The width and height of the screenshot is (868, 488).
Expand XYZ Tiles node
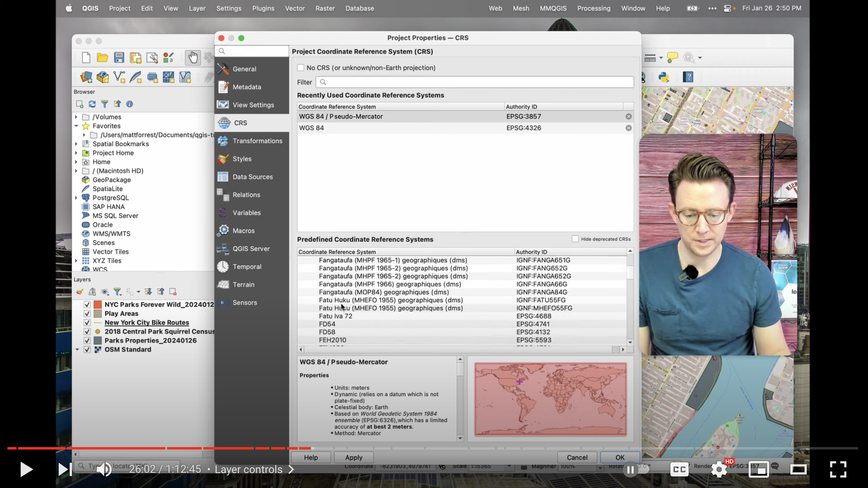tap(76, 261)
